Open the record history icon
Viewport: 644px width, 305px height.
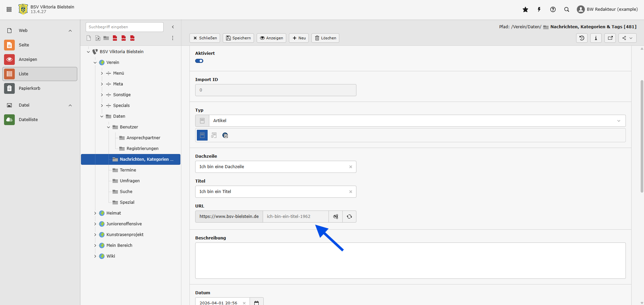coord(582,38)
